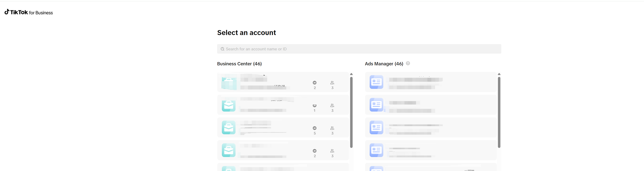Click the TikTok for Business logo
Screen dimensions: 644x171
[29, 12]
